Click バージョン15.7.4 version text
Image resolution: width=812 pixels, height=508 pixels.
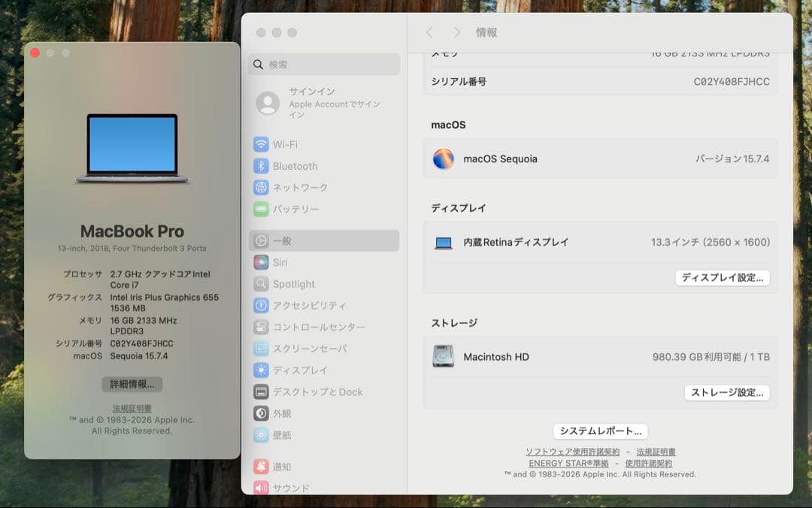[x=732, y=159]
